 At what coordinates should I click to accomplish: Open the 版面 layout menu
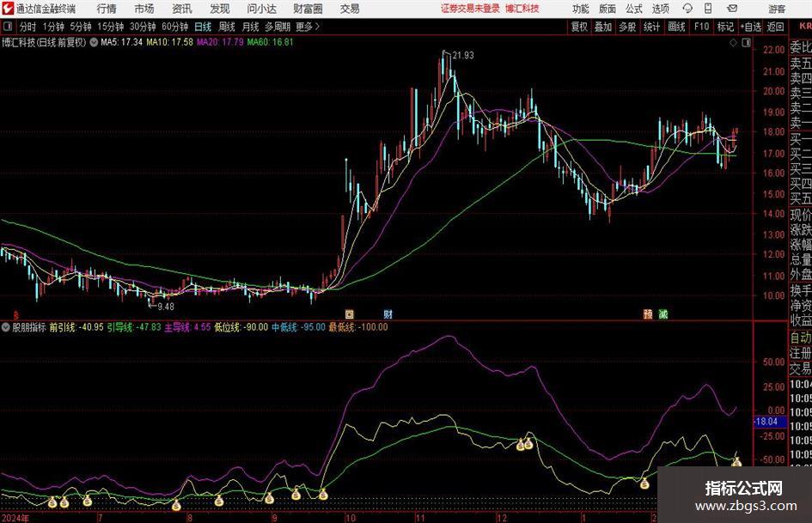pyautogui.click(x=607, y=9)
